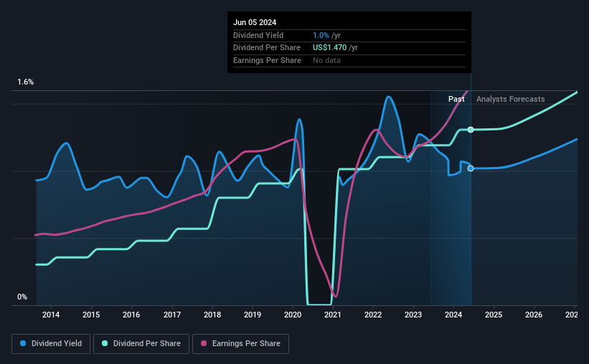Click the pink Earnings Per Share legend dot
The height and width of the screenshot is (364, 589).
pos(204,343)
